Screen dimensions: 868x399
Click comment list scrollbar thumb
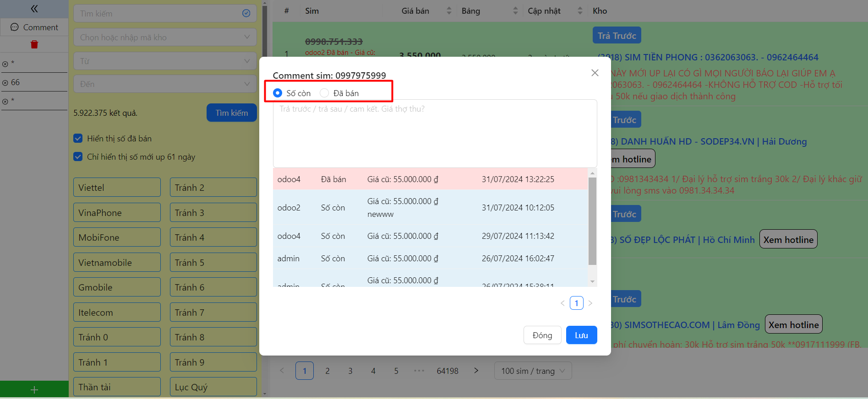pos(592,221)
